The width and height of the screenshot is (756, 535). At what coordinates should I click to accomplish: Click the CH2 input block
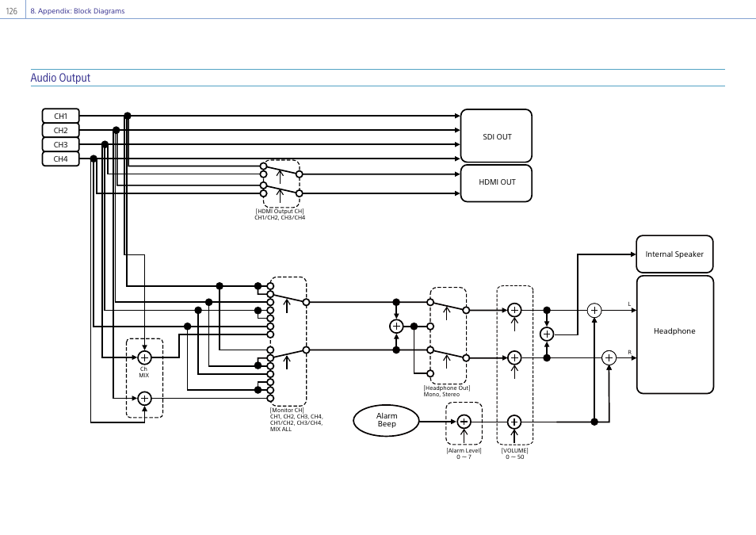[61, 130]
